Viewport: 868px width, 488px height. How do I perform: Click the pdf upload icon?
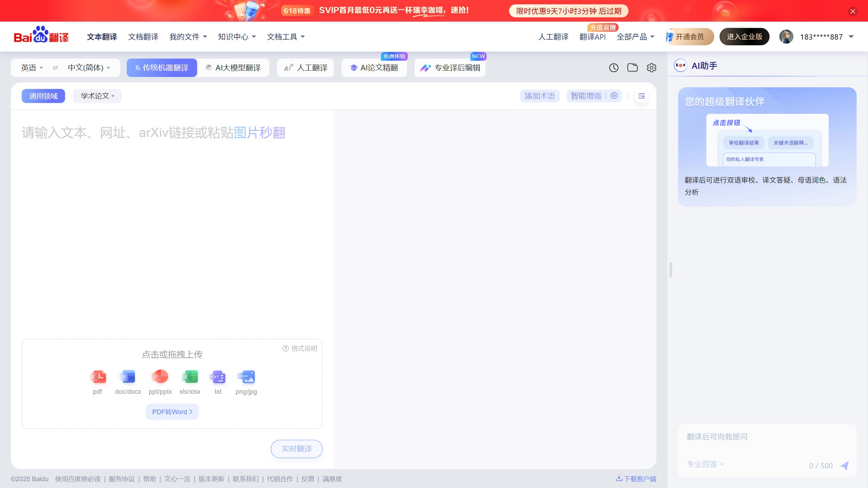97,376
